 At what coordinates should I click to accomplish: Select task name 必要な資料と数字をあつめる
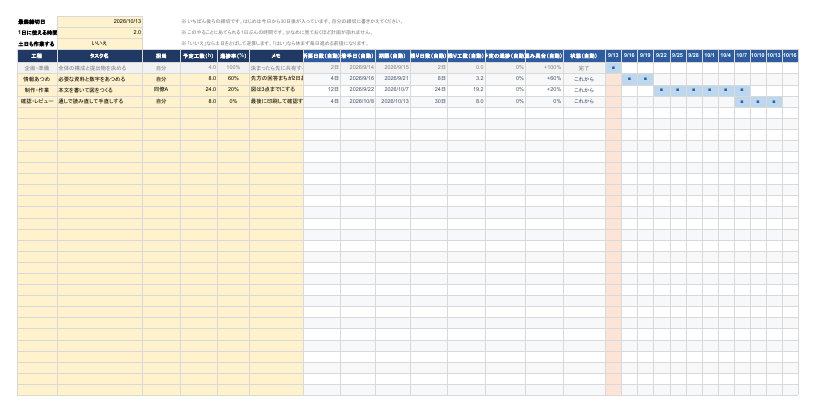pyautogui.click(x=100, y=79)
